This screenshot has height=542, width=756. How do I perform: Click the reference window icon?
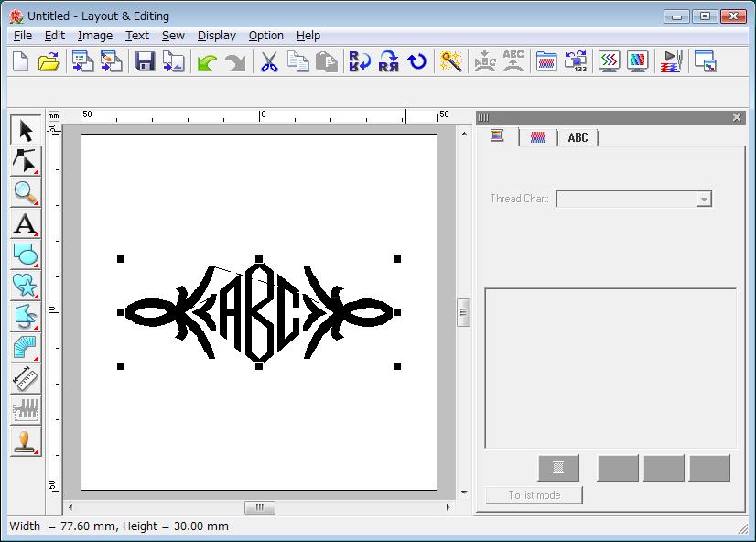click(706, 61)
